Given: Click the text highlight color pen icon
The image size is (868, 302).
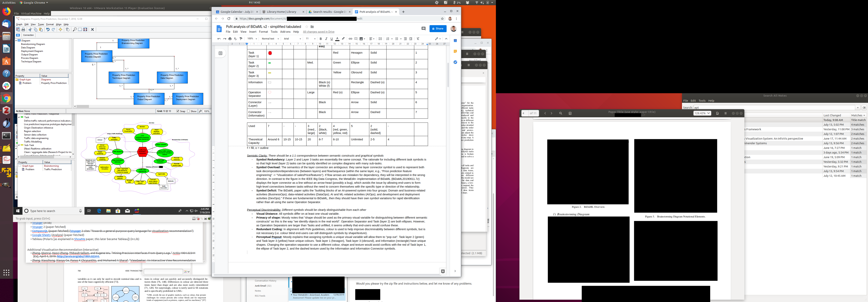Looking at the screenshot, I should pos(343,39).
